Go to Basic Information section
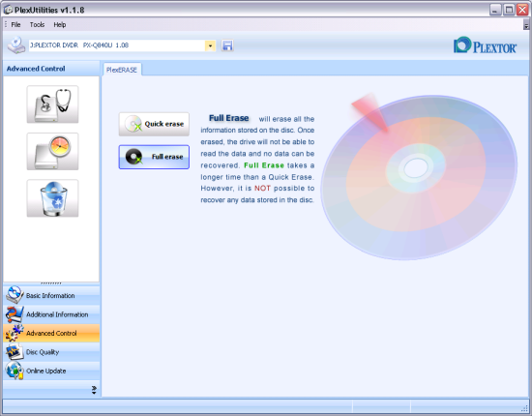Viewport: 532px width, 416px height. coord(51,295)
